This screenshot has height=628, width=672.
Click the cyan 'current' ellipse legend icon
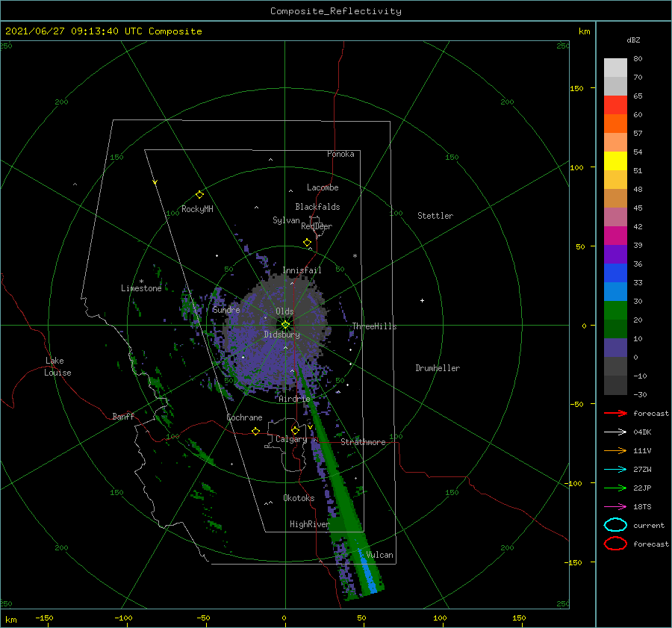(x=615, y=525)
